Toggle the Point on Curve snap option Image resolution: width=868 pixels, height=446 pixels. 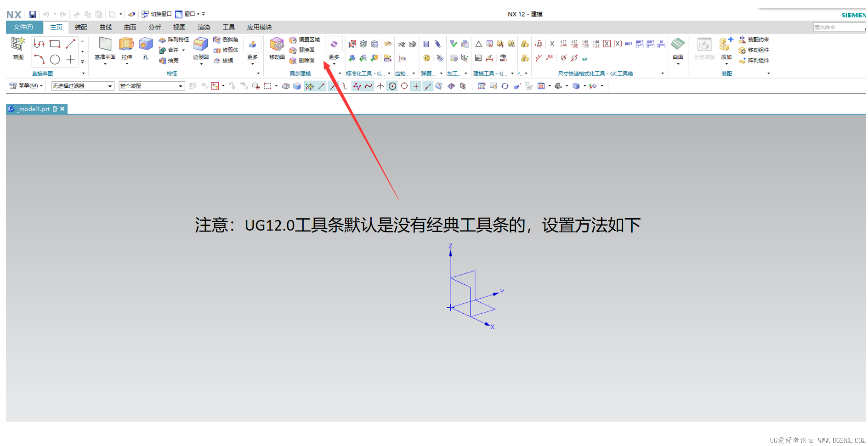click(x=428, y=86)
